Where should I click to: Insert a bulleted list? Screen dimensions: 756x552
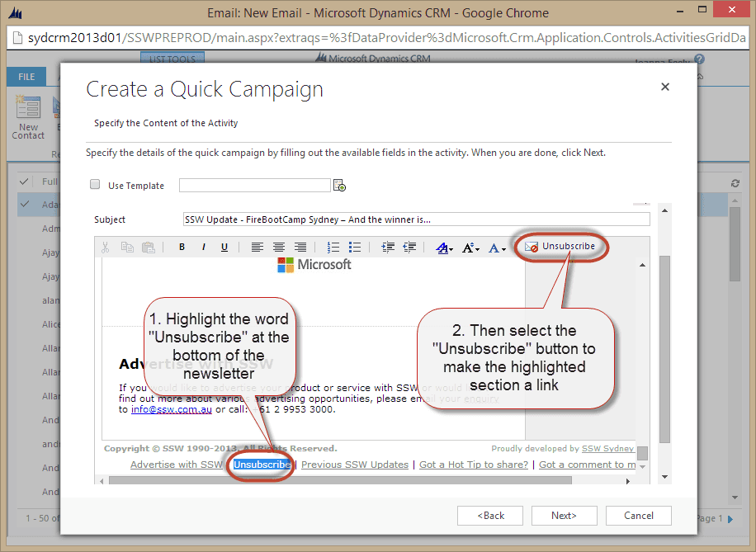355,247
